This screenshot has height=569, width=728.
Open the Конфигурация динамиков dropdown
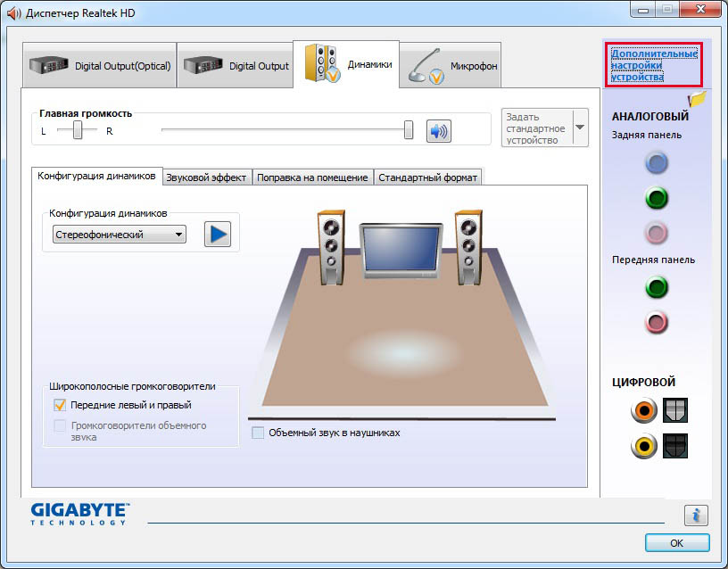[x=118, y=235]
